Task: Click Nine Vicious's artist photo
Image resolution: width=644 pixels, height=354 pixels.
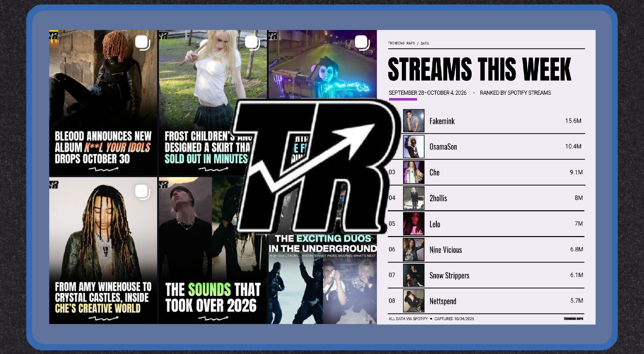Action: (414, 250)
